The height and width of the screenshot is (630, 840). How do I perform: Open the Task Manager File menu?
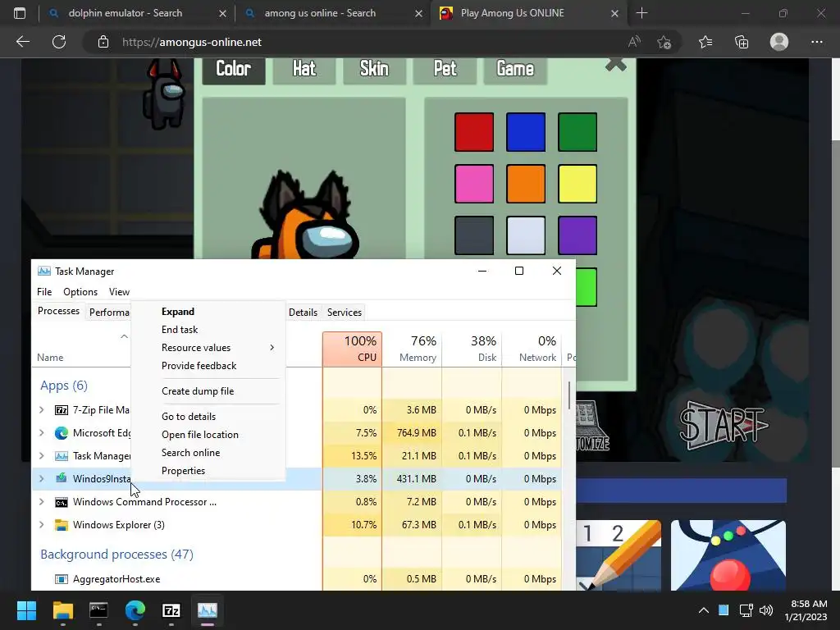pos(44,292)
